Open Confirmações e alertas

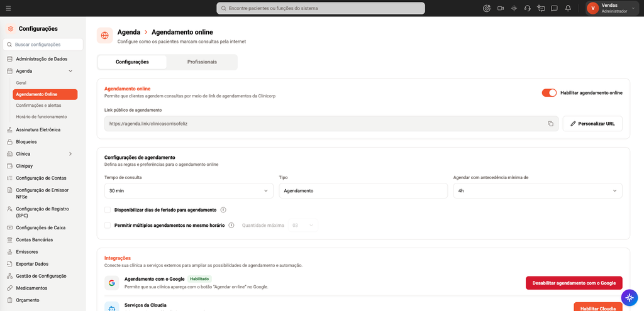[38, 106]
